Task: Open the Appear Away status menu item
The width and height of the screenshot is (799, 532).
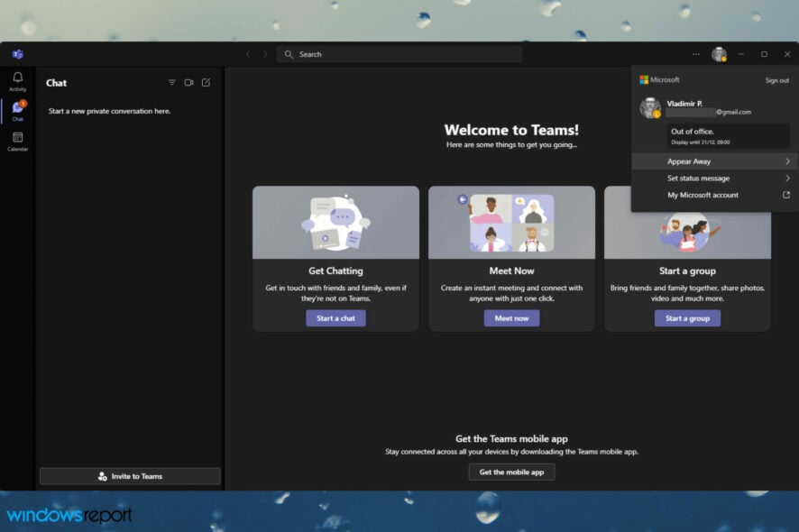Action: pos(714,161)
